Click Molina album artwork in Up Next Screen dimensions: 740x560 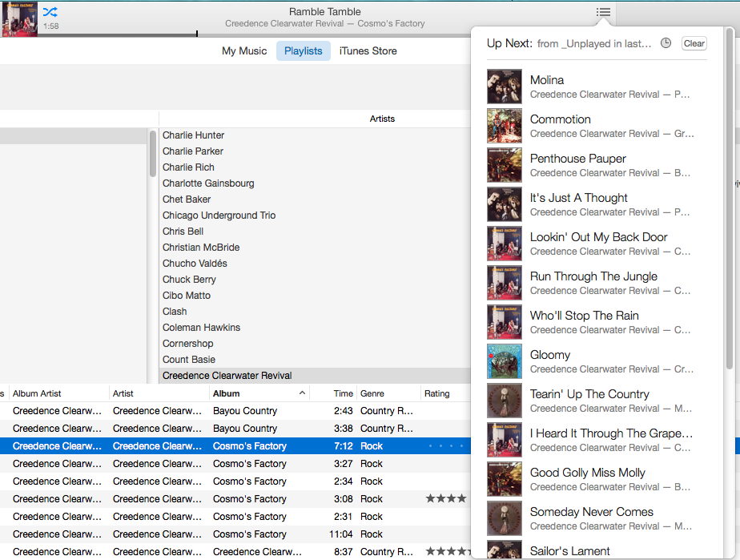pos(505,87)
